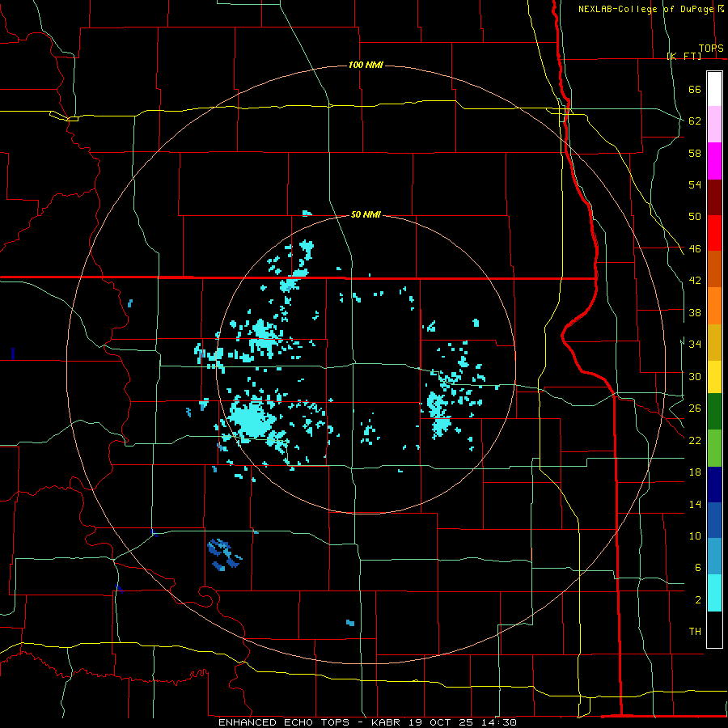Click the white swatch near 66 in the legend
The width and height of the screenshot is (728, 728).
(x=714, y=89)
